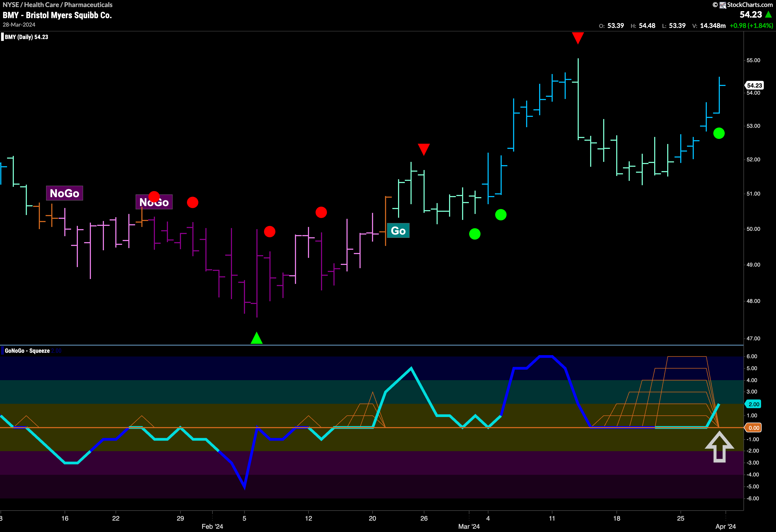This screenshot has width=776, height=532.
Task: Click the +0.98 (+1.84%) change text
Action: (751, 26)
